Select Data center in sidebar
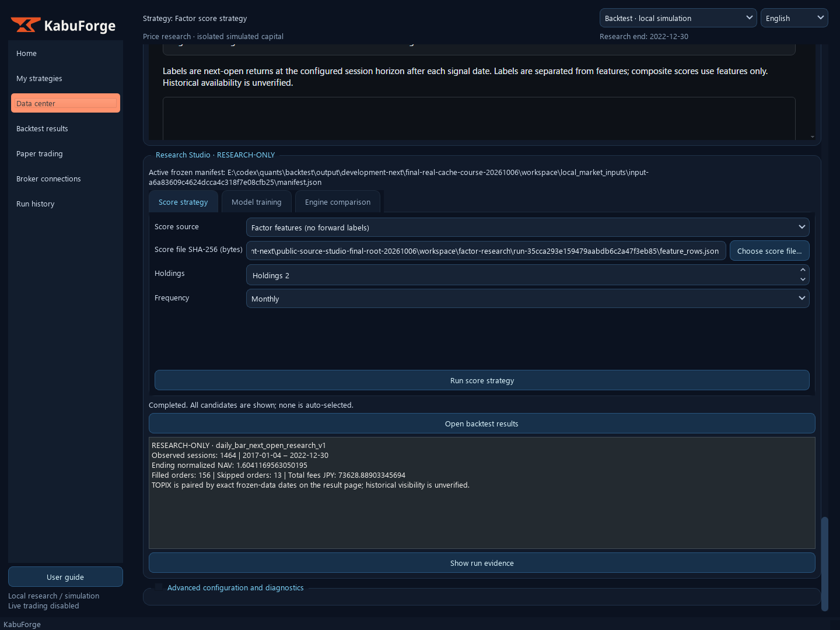 tap(65, 103)
